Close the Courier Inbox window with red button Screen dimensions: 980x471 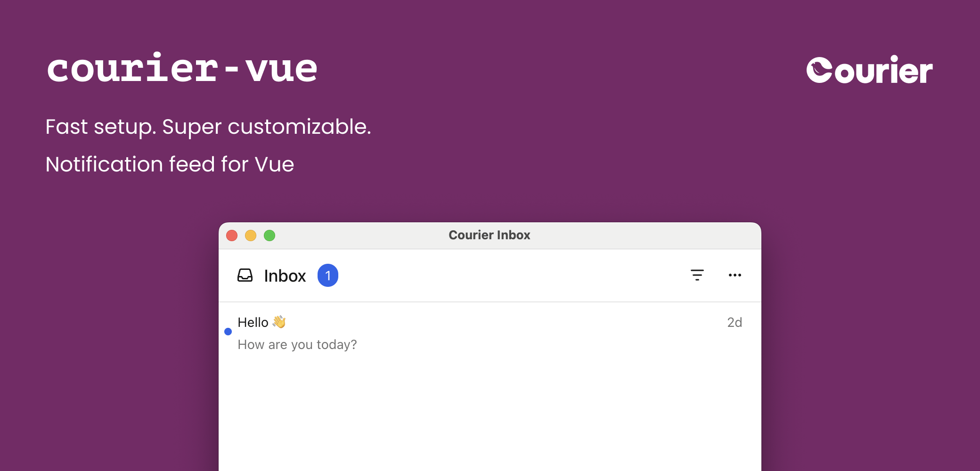pos(232,235)
